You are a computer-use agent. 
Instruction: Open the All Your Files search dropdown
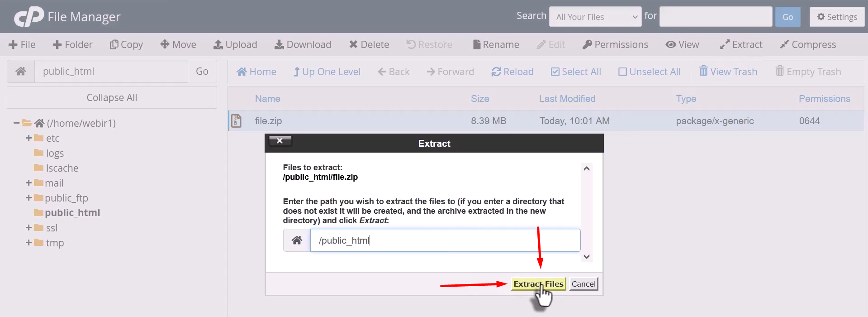(595, 17)
